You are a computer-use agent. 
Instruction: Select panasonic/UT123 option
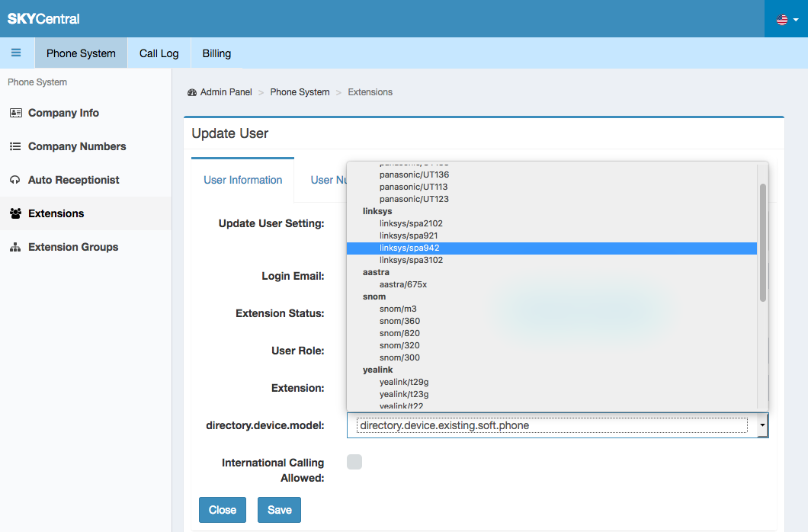[x=552, y=199]
